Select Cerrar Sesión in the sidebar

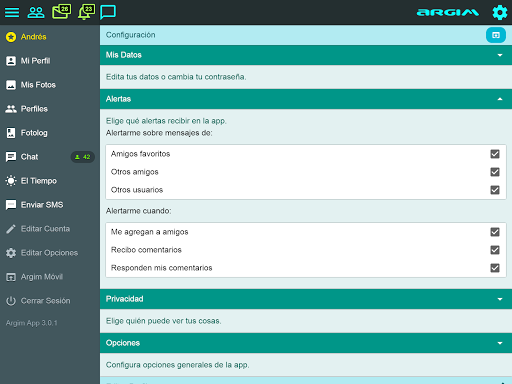[x=50, y=301]
